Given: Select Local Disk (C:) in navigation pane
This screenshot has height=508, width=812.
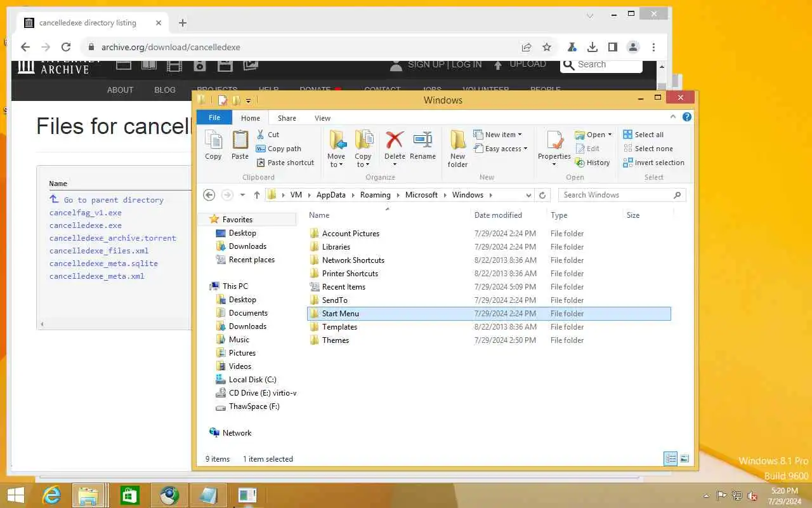Looking at the screenshot, I should click(x=252, y=380).
